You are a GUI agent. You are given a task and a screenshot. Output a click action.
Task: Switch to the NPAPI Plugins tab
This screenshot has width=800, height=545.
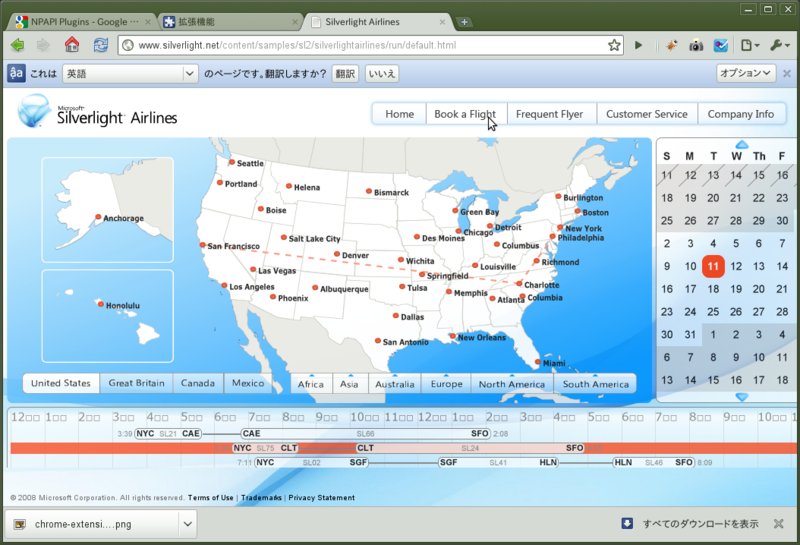[x=83, y=21]
